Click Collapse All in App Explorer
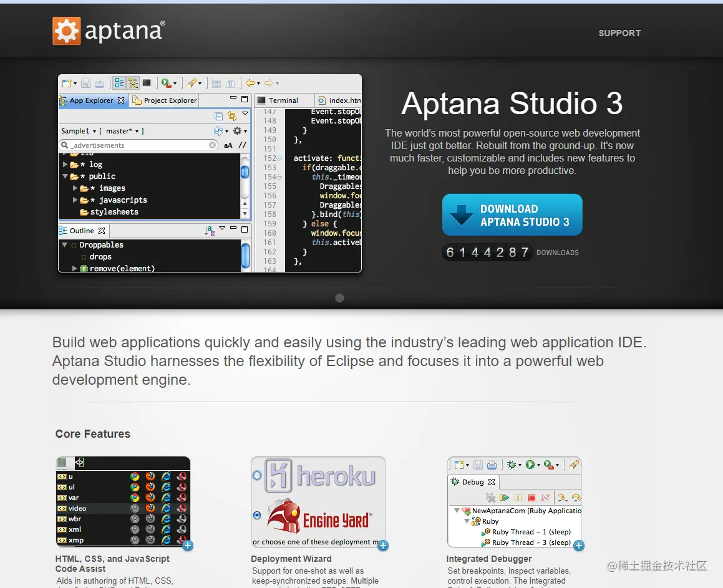This screenshot has width=723, height=588. (x=218, y=116)
